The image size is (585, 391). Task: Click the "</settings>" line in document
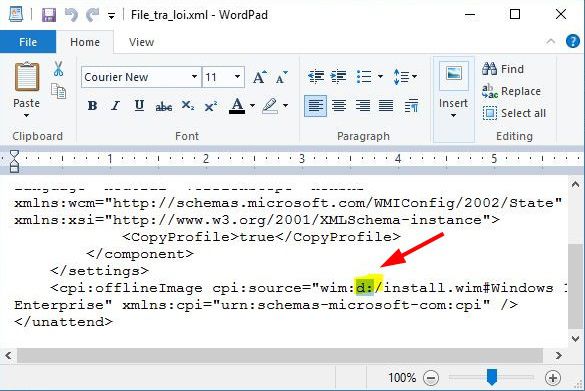click(x=100, y=271)
